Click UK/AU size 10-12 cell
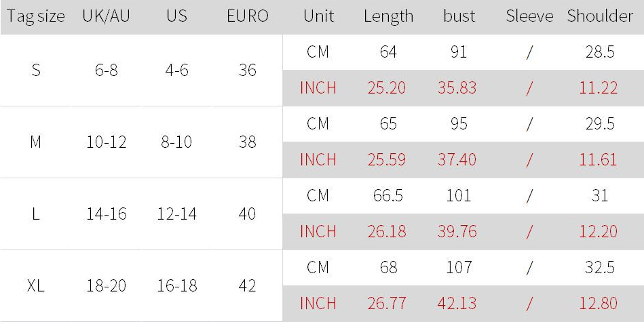The width and height of the screenshot is (644, 322). 106,142
